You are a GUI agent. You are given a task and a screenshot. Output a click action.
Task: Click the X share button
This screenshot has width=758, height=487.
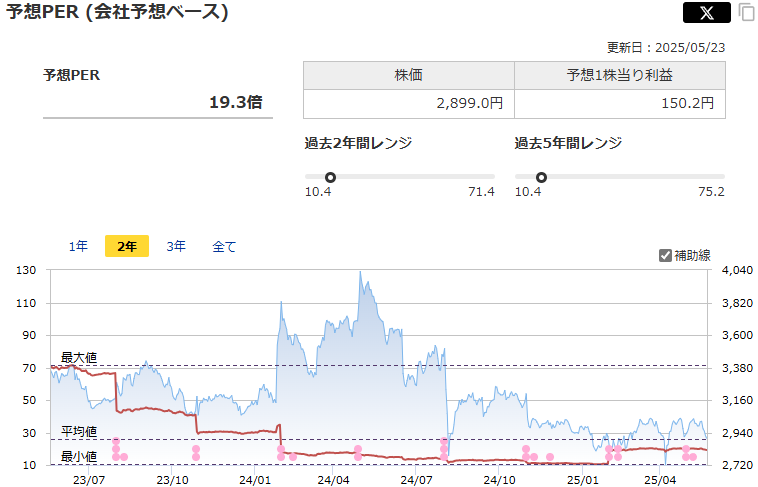(x=706, y=13)
